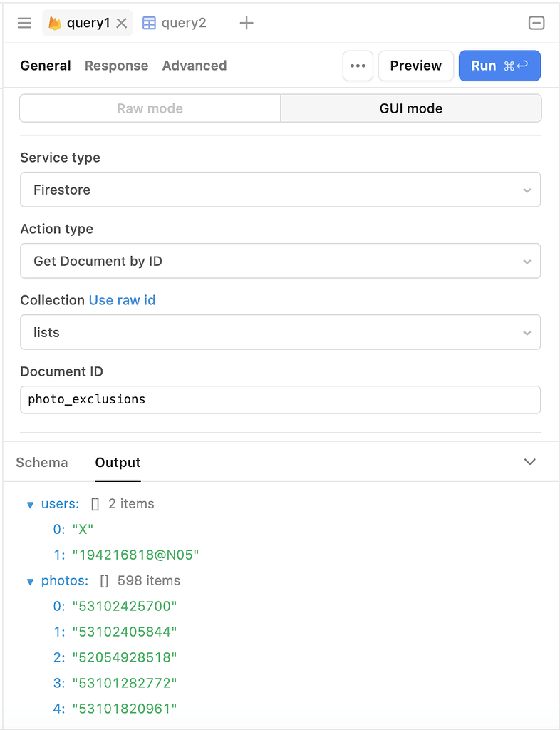Collapse the users array in the output

[29, 503]
